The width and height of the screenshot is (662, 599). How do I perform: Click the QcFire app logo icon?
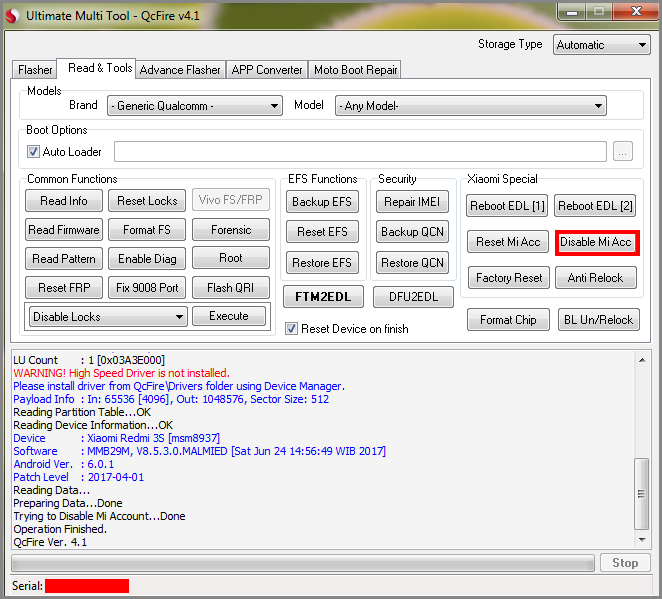[12, 16]
